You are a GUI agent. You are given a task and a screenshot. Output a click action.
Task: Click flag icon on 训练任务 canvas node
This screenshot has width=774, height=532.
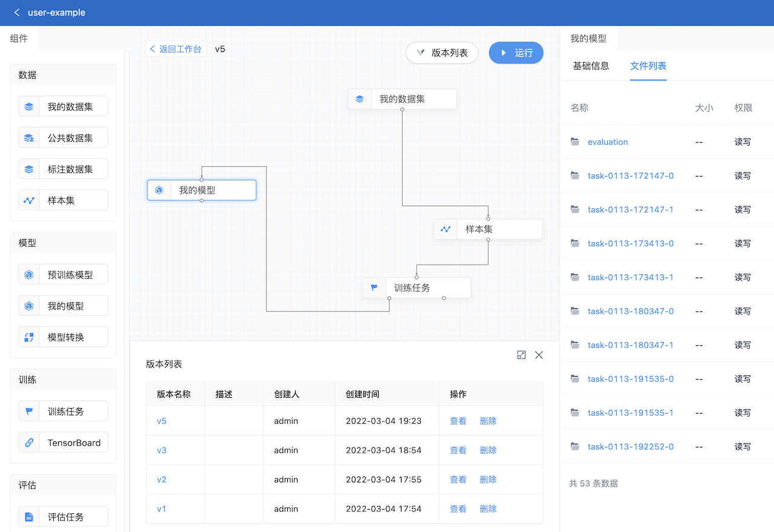coord(374,288)
